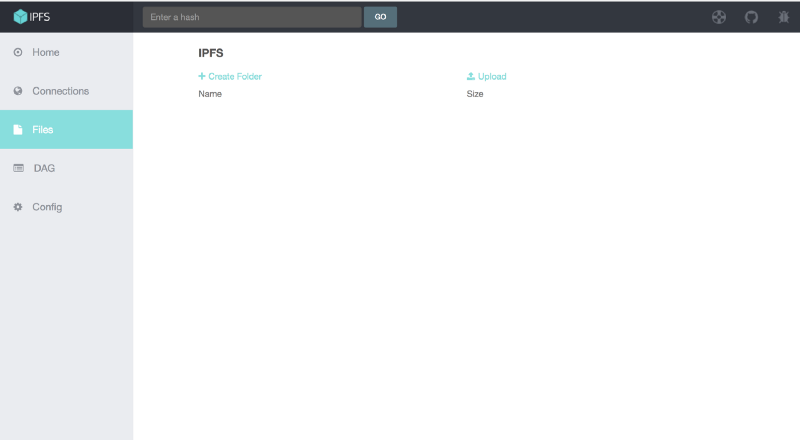The width and height of the screenshot is (800, 440).
Task: Click the plus icon beside Create Folder
Action: tap(202, 76)
